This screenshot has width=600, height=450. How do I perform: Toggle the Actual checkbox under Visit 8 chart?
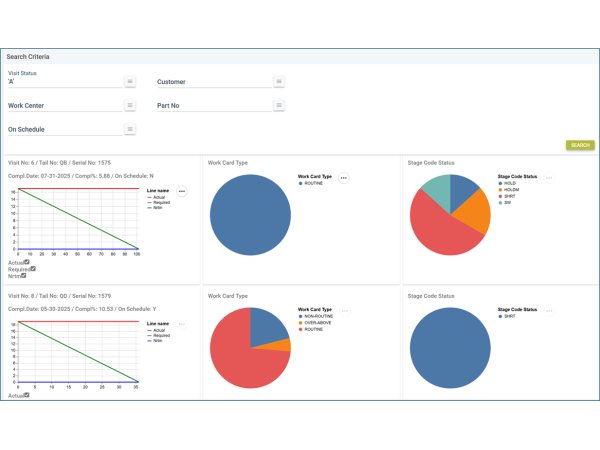27,395
